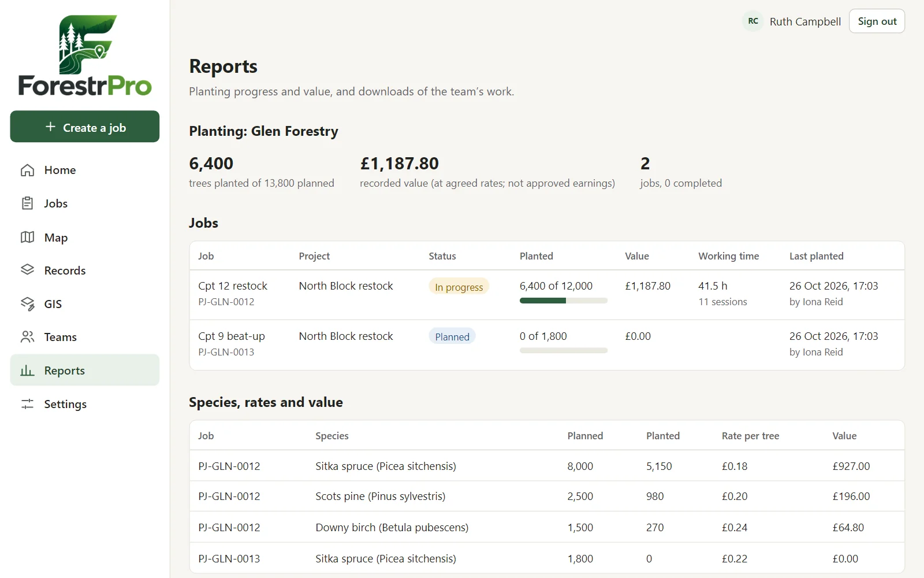This screenshot has width=924, height=578.
Task: Click the GIS layers-pencil icon
Action: coord(27,303)
